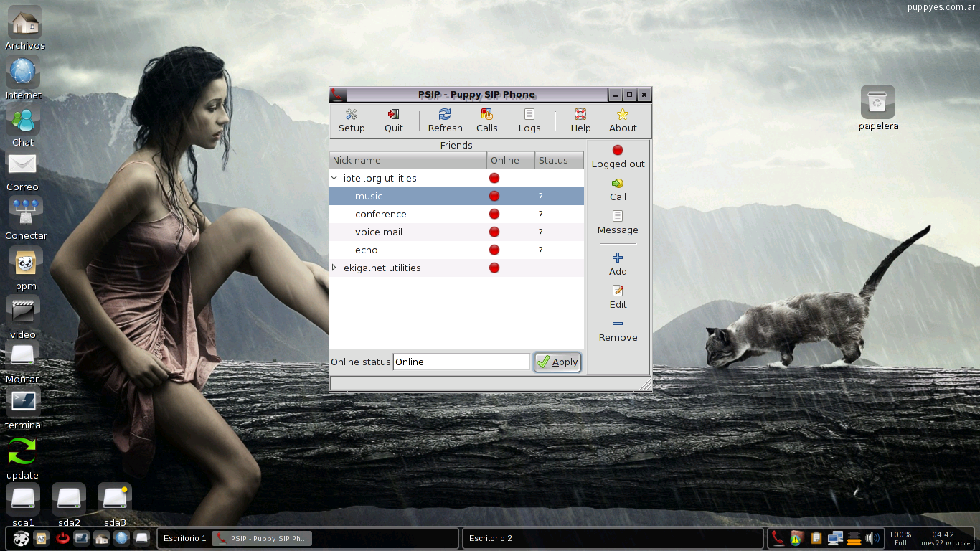
Task: Open the Internet desktop icon
Action: coord(23,77)
